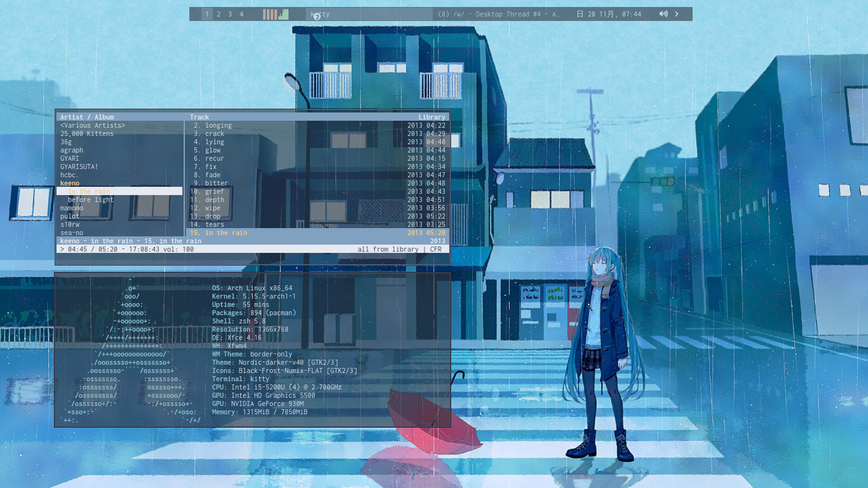The width and height of the screenshot is (868, 488).
Task: Click the 'DE: Xfce 4.16' line
Action: [x=237, y=337]
